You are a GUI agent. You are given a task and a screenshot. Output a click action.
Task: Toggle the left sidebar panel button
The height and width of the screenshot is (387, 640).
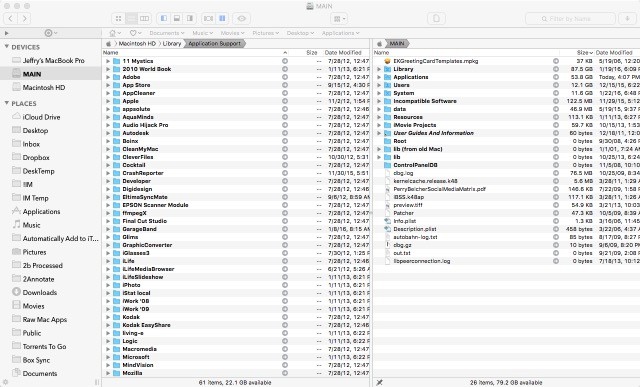tap(164, 18)
